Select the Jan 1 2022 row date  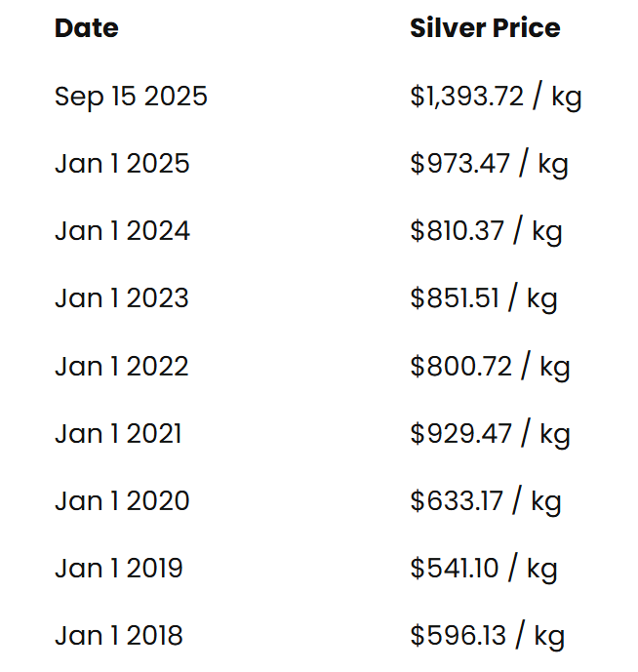coord(121,367)
